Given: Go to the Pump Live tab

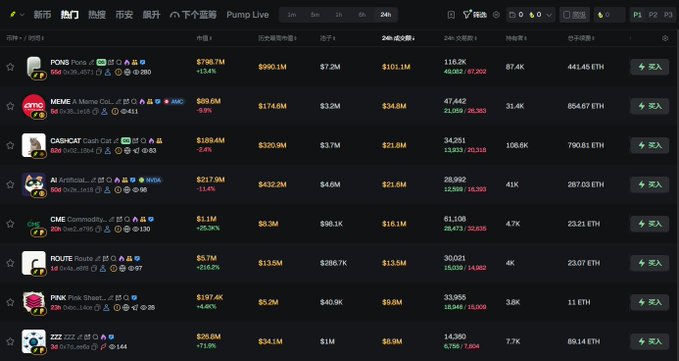Looking at the screenshot, I should [x=248, y=15].
